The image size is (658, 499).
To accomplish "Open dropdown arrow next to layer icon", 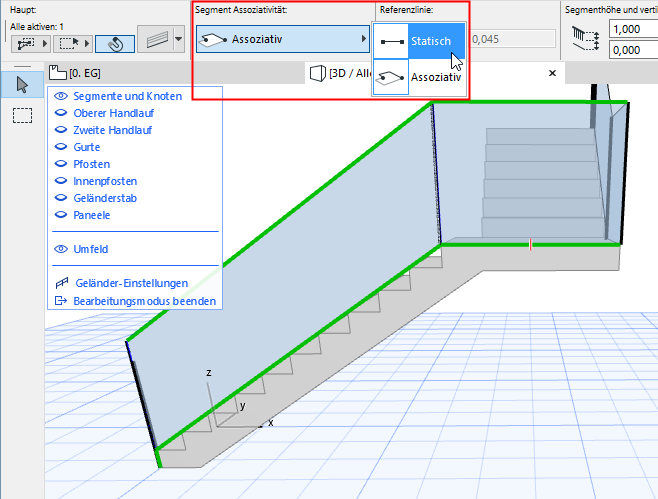I will 179,39.
